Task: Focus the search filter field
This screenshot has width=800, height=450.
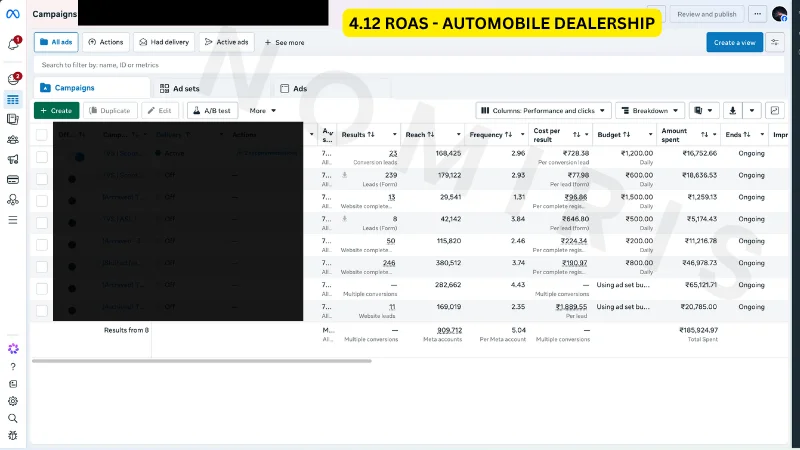Action: click(x=409, y=65)
